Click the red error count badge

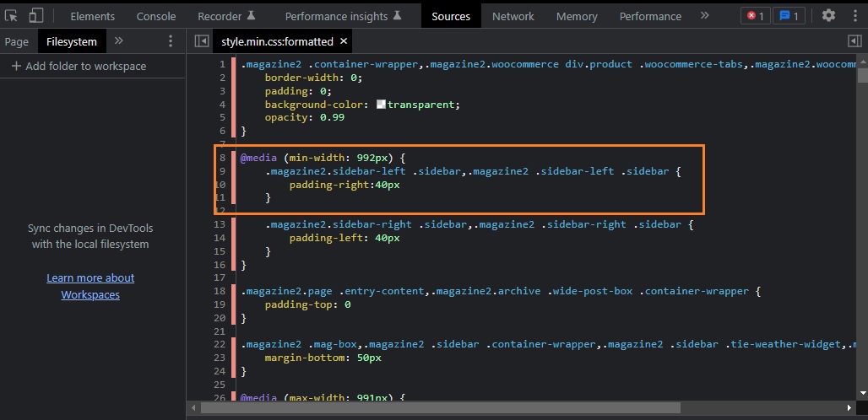(755, 16)
